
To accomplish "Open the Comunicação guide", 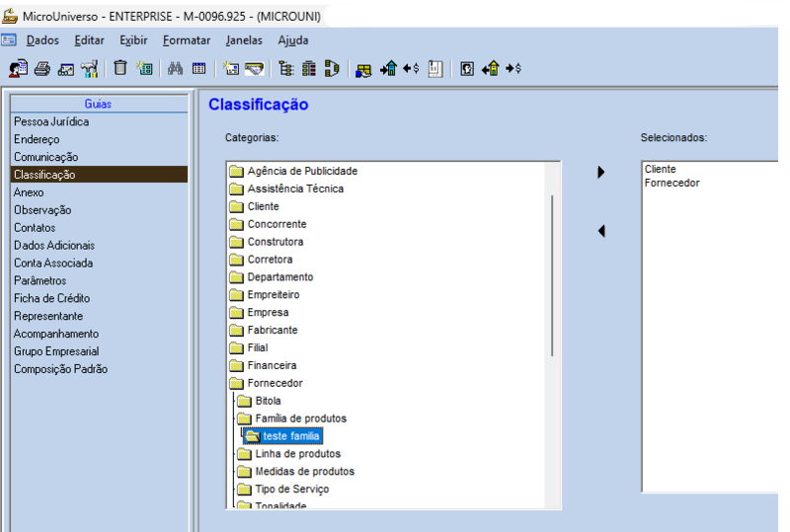I will pyautogui.click(x=99, y=157).
